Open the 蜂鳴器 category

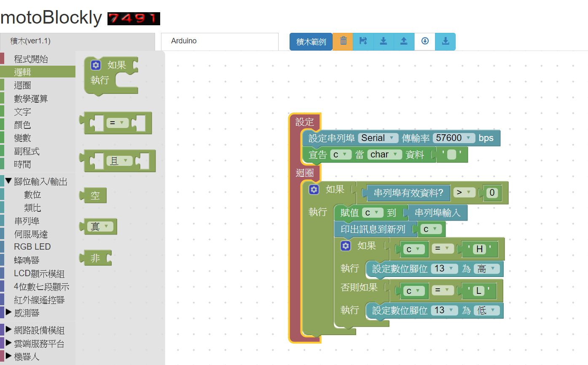click(x=38, y=260)
